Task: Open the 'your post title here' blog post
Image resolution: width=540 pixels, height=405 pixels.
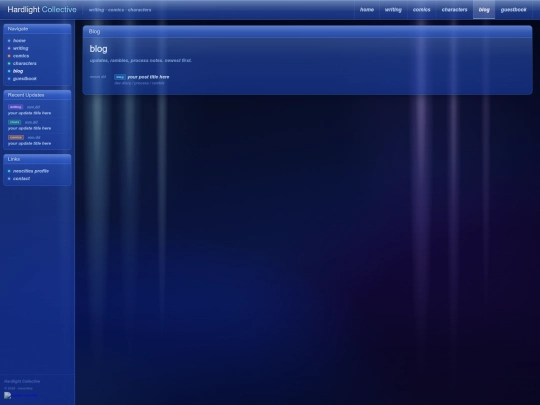Action: click(x=148, y=77)
